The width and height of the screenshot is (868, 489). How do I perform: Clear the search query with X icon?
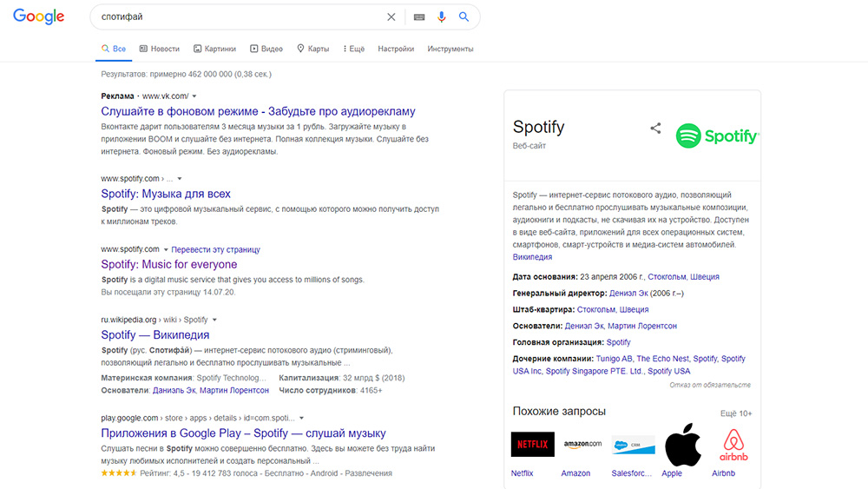point(391,17)
